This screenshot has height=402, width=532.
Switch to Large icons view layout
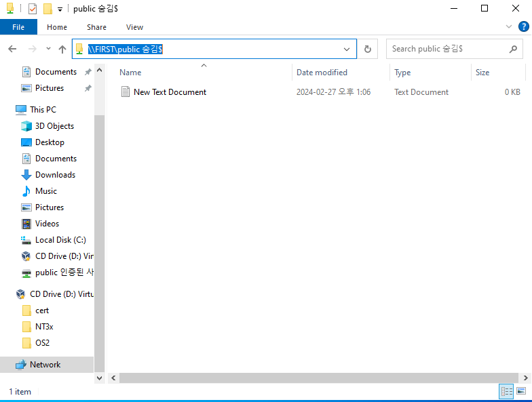(x=521, y=392)
